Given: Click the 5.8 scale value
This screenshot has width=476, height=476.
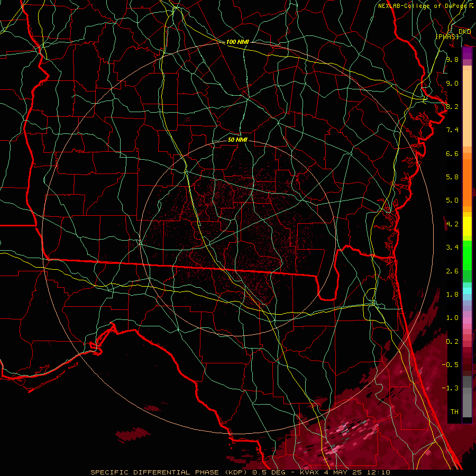Looking at the screenshot, I should click(x=452, y=177).
